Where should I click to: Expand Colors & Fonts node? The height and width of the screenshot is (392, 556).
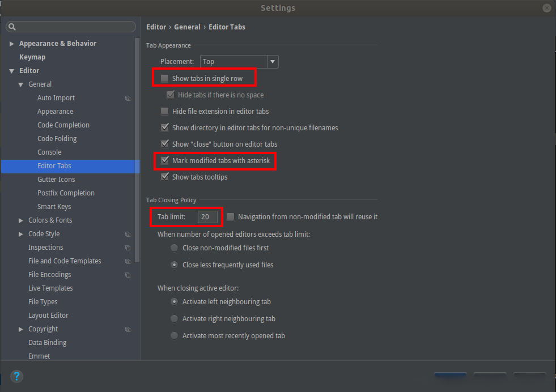coord(20,220)
